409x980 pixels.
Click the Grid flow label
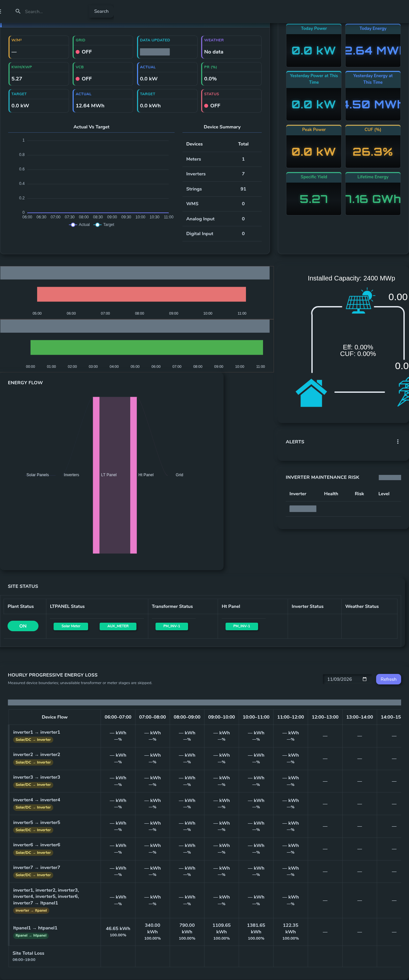click(x=180, y=475)
